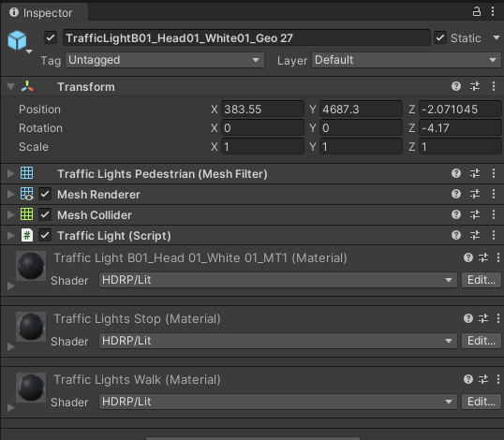Open menu for Traffic Lights Stop material
This screenshot has height=440, width=504.
[x=497, y=318]
